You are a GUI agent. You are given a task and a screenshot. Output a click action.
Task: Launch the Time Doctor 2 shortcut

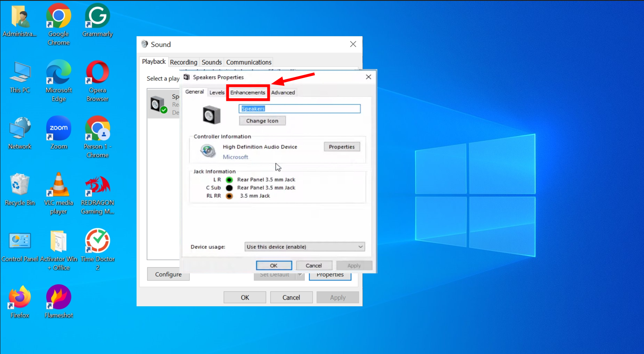pyautogui.click(x=97, y=250)
